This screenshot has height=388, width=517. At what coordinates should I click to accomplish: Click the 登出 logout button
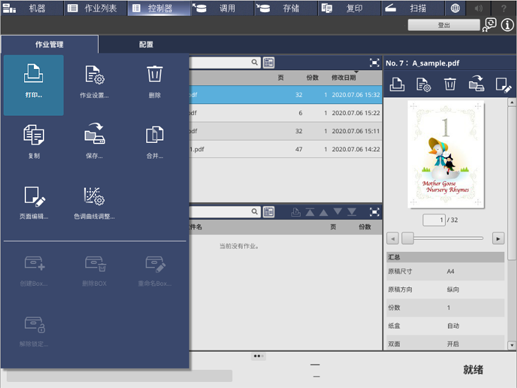pos(444,25)
